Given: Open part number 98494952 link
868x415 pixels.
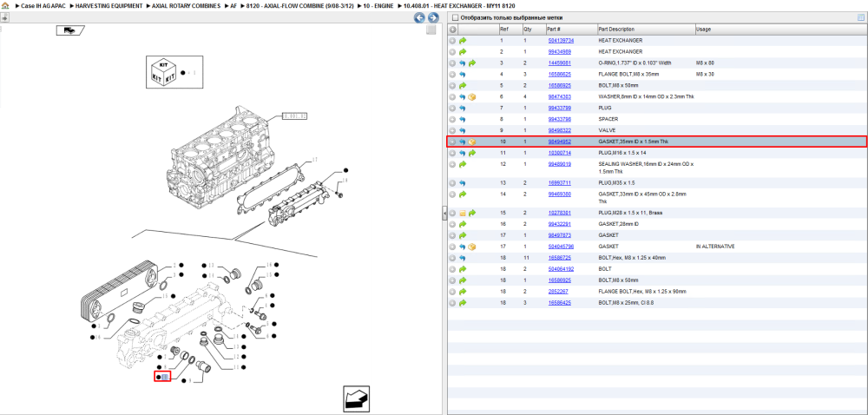Looking at the screenshot, I should 560,142.
